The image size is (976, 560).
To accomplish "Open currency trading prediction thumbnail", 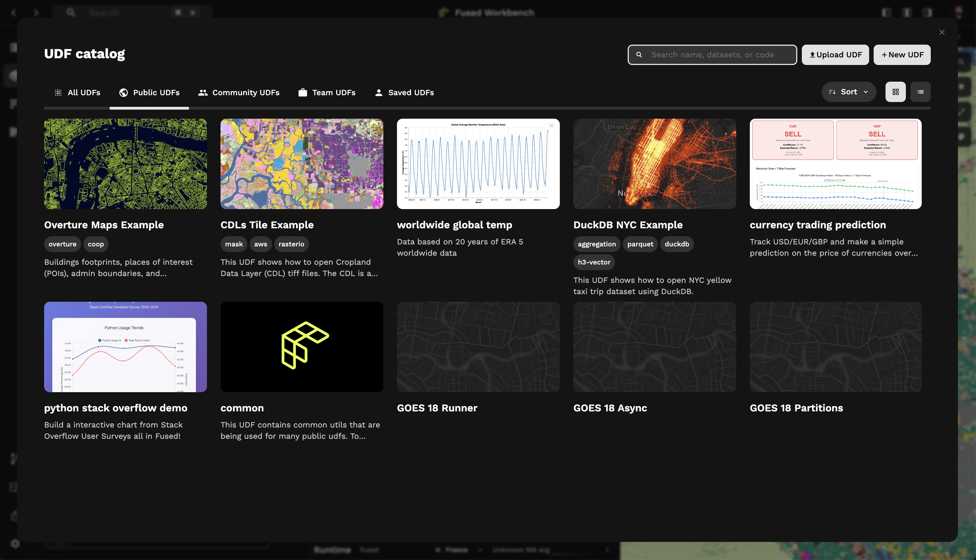I will click(x=835, y=164).
